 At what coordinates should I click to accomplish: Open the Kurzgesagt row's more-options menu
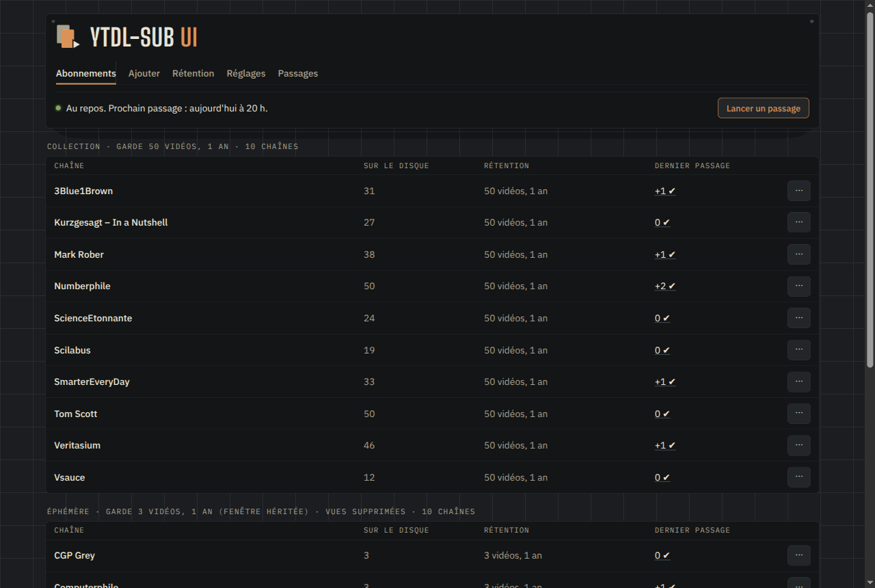coord(799,222)
